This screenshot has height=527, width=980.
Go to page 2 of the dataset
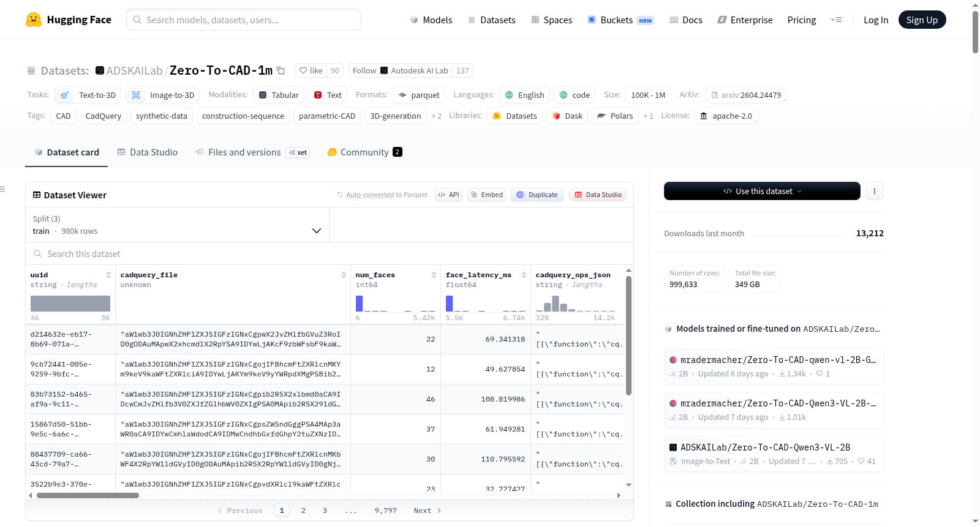tap(303, 510)
